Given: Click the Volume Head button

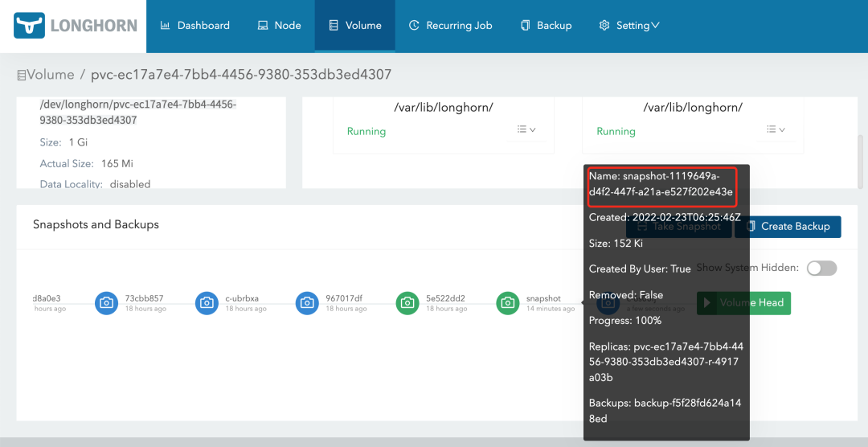Looking at the screenshot, I should pyautogui.click(x=744, y=303).
